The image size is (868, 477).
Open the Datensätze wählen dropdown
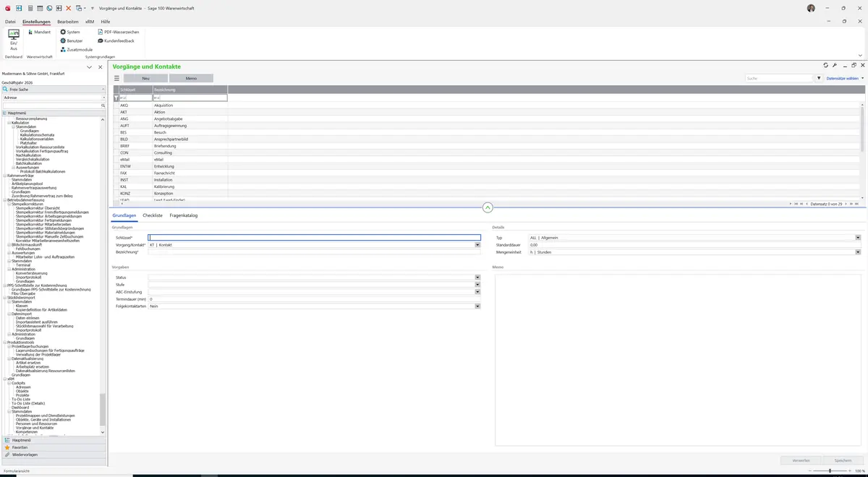[x=845, y=78]
